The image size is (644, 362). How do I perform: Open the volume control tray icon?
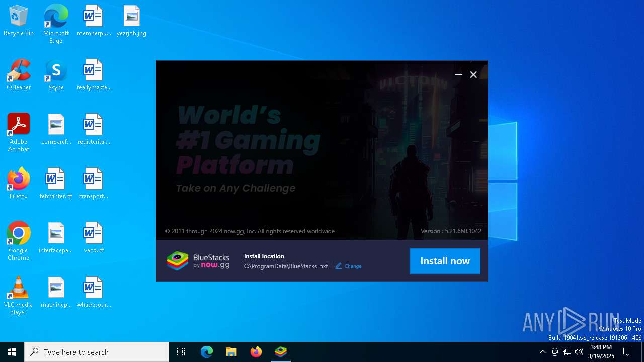tap(579, 352)
